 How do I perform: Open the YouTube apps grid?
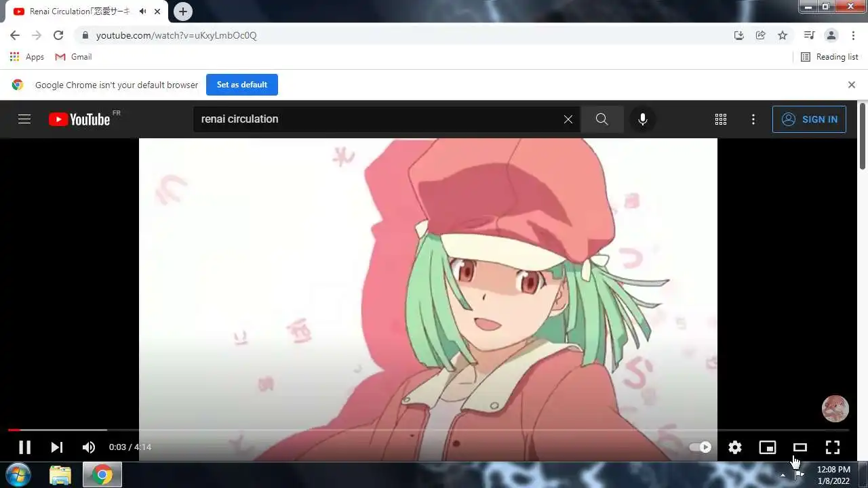pos(721,119)
